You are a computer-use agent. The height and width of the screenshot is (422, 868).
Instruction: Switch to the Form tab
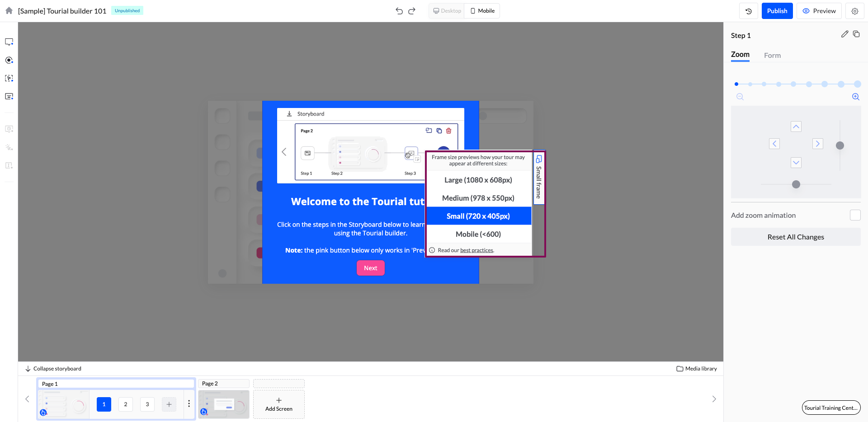click(x=772, y=56)
